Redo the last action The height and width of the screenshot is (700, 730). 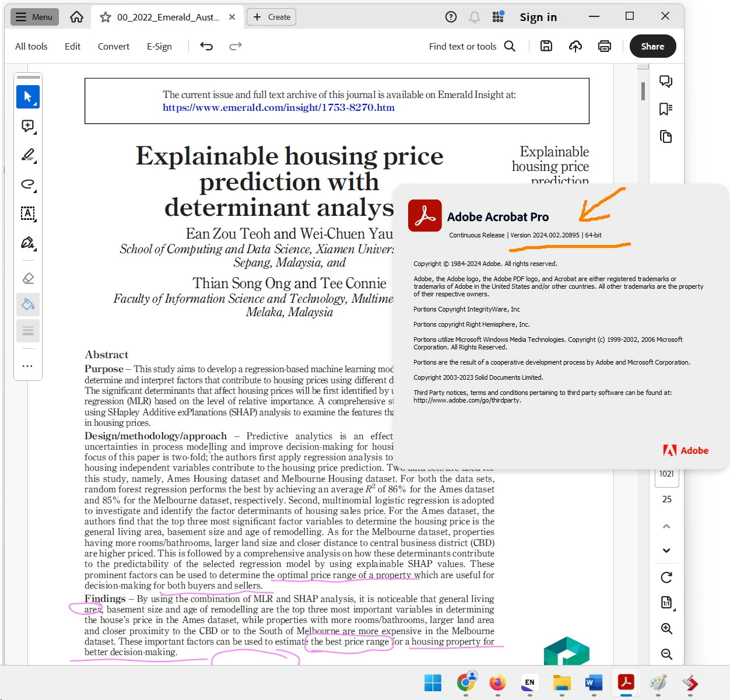236,46
